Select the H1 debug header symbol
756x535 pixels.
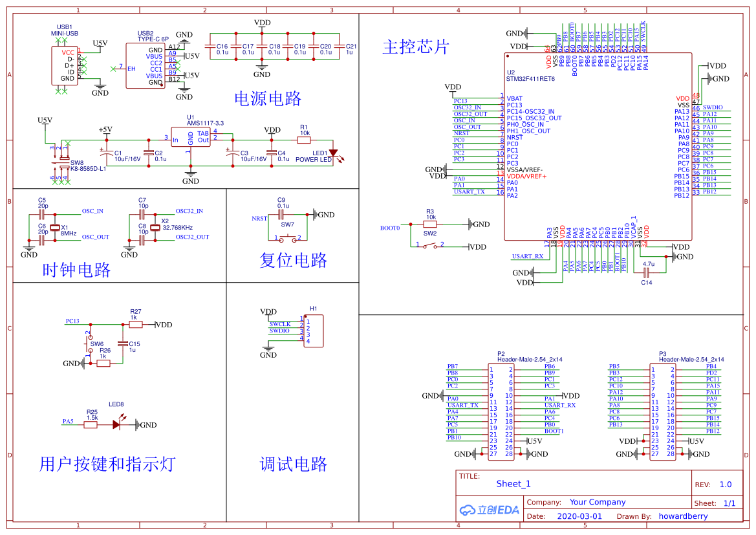click(x=314, y=331)
